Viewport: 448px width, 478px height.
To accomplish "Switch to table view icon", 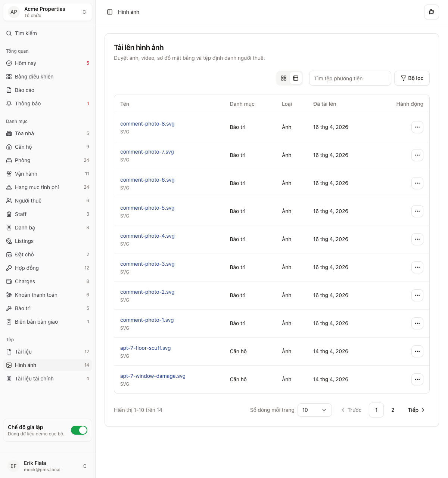I will (296, 78).
